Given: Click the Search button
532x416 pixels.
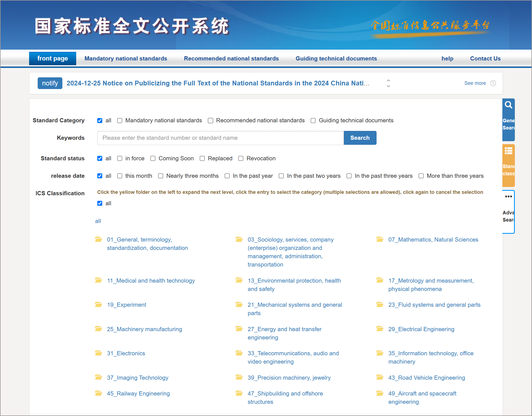Looking at the screenshot, I should (360, 138).
